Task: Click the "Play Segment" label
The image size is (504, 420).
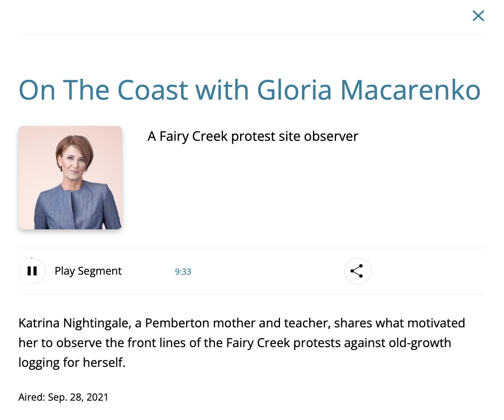Action: click(88, 271)
